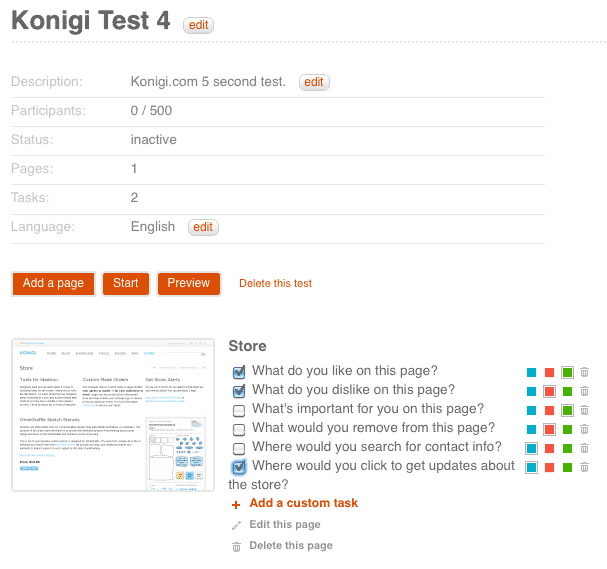This screenshot has width=607, height=569.
Task: Click the Start button
Action: tap(126, 284)
